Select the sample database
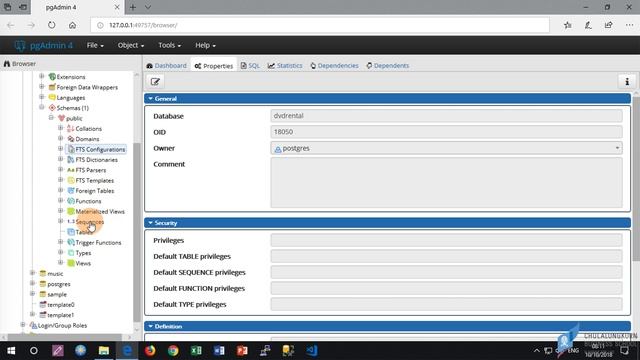The width and height of the screenshot is (640, 360). (x=57, y=294)
